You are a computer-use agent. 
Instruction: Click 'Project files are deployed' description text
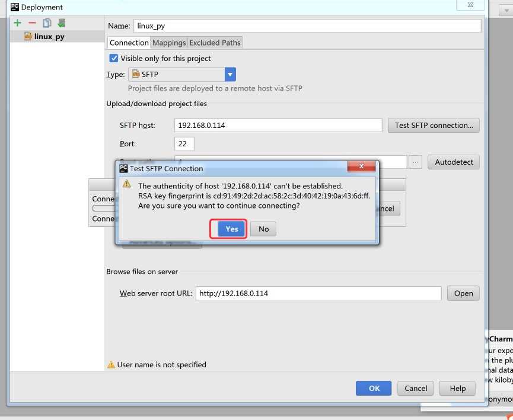[215, 88]
